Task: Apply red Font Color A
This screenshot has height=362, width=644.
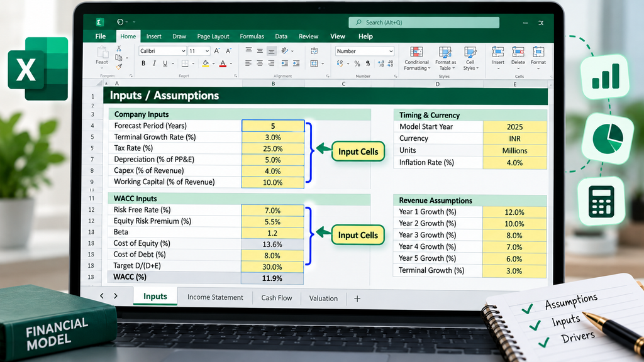Action: [223, 63]
